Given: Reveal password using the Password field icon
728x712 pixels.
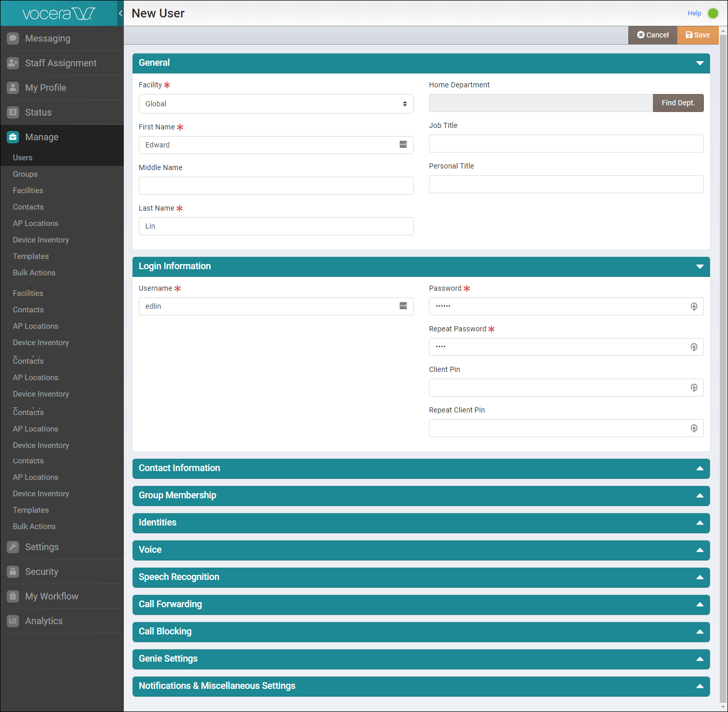Looking at the screenshot, I should point(694,307).
